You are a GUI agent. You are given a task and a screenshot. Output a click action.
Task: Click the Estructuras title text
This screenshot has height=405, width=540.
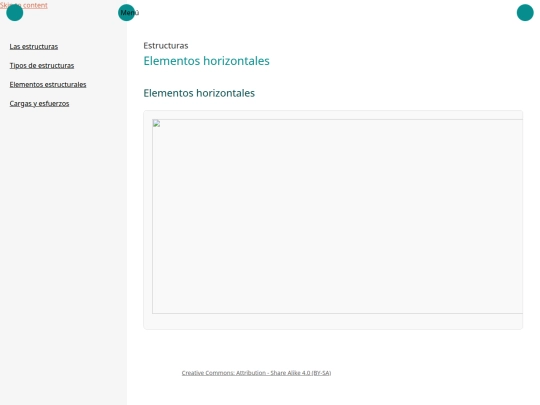[x=166, y=45]
